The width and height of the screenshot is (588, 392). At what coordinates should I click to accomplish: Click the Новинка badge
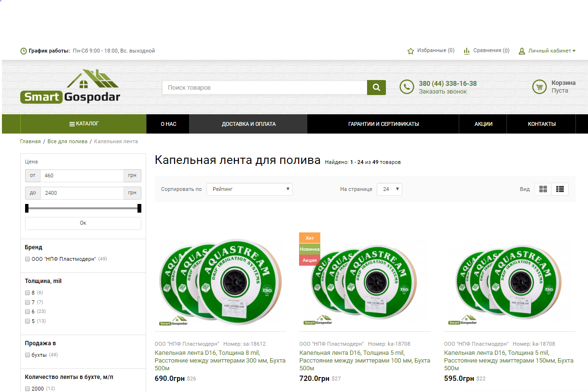click(x=310, y=249)
